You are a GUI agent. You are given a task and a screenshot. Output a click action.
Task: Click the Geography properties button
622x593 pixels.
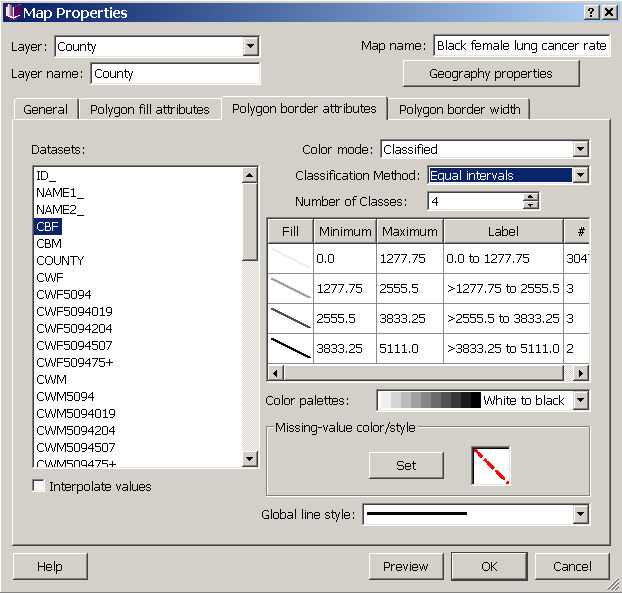(x=490, y=73)
